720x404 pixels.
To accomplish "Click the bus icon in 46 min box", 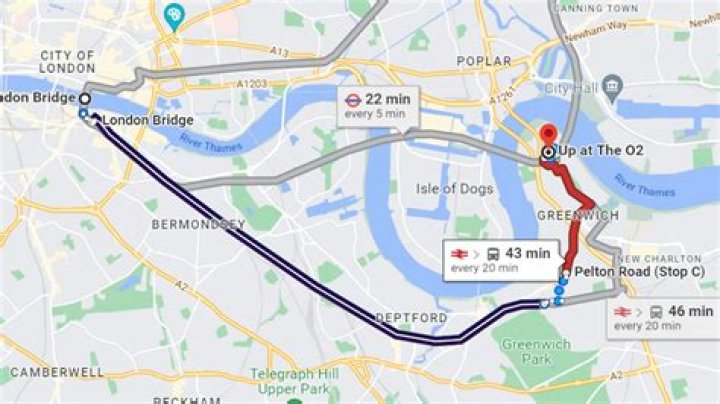I will tap(656, 312).
